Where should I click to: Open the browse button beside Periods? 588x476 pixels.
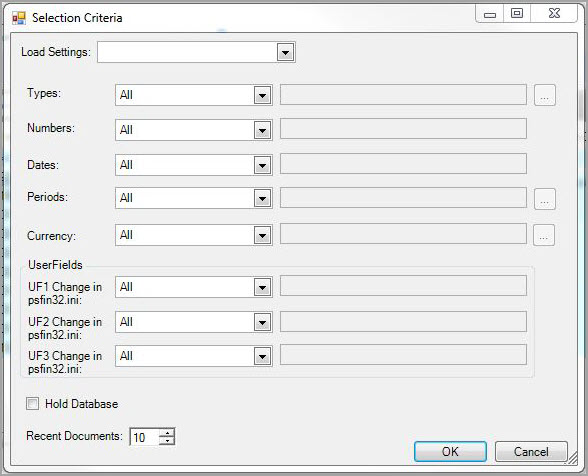tap(544, 199)
